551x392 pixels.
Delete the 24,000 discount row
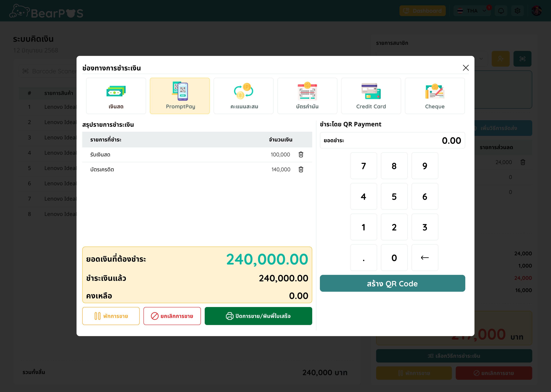point(523,162)
